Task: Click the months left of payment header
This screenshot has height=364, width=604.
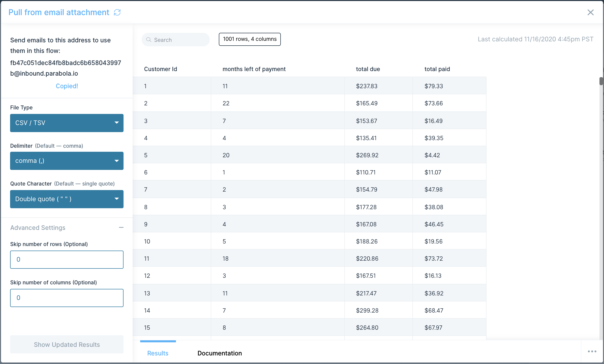Action: coord(254,69)
